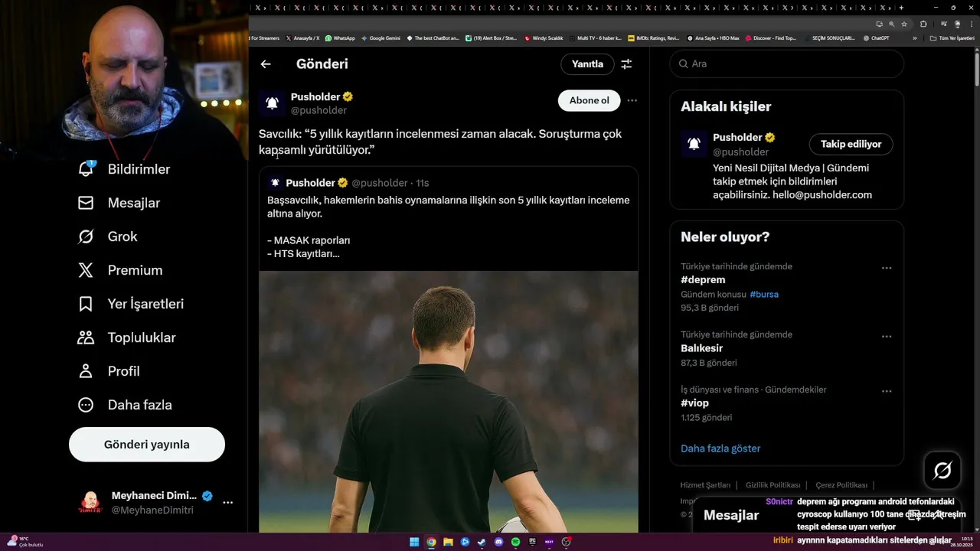Open a new browser tab
Screen dimensions: 980x551
pyautogui.click(x=901, y=8)
